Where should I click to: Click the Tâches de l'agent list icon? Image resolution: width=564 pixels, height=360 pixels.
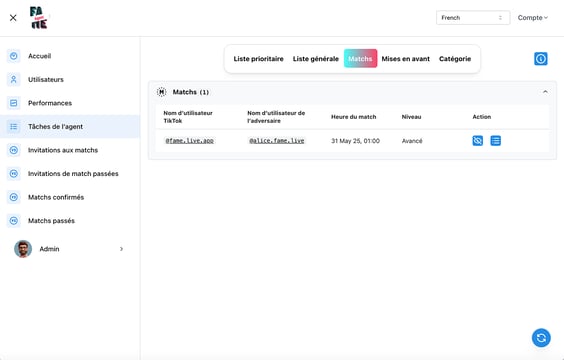pyautogui.click(x=14, y=127)
